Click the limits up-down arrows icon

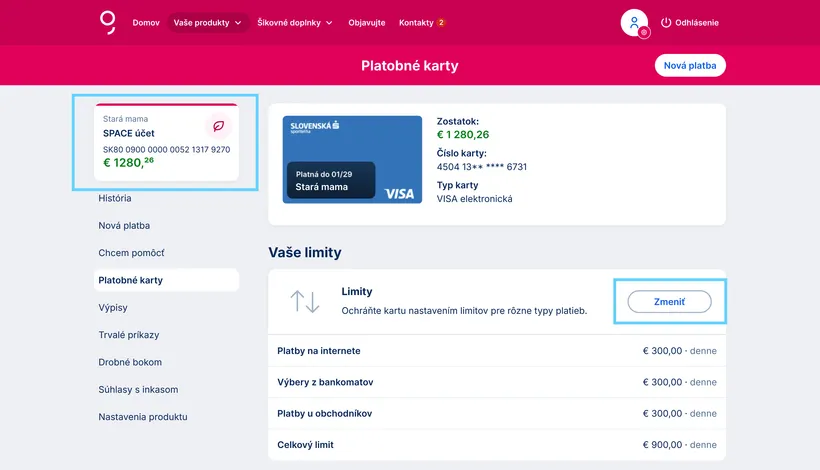click(305, 301)
